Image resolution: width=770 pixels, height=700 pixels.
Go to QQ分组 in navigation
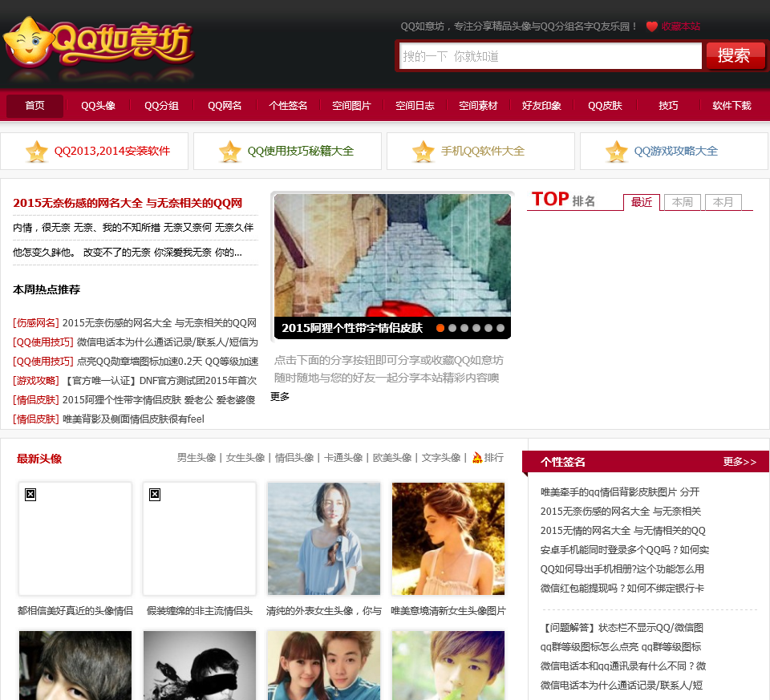(161, 106)
